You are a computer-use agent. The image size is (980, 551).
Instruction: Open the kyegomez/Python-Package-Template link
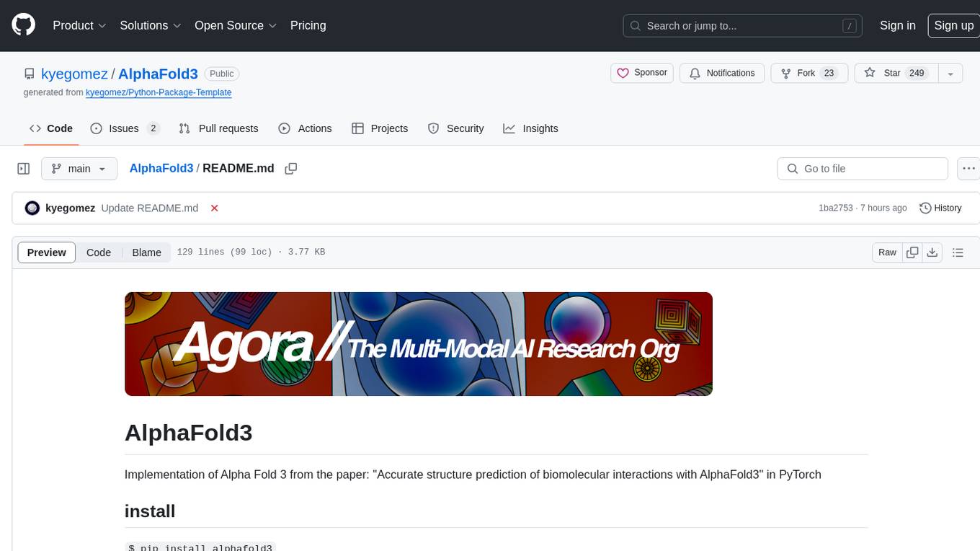tap(159, 92)
